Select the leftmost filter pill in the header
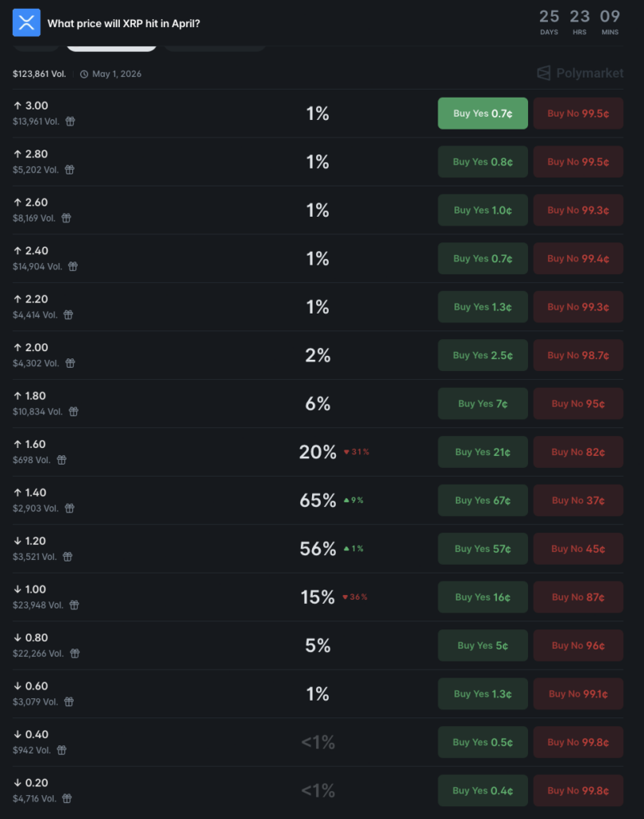 pos(35,46)
